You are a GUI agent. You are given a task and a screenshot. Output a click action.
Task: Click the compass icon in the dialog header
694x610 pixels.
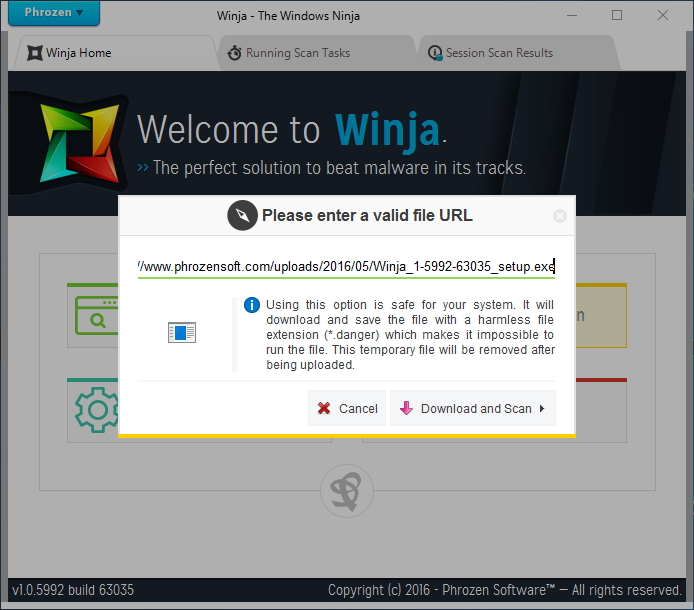pyautogui.click(x=242, y=215)
